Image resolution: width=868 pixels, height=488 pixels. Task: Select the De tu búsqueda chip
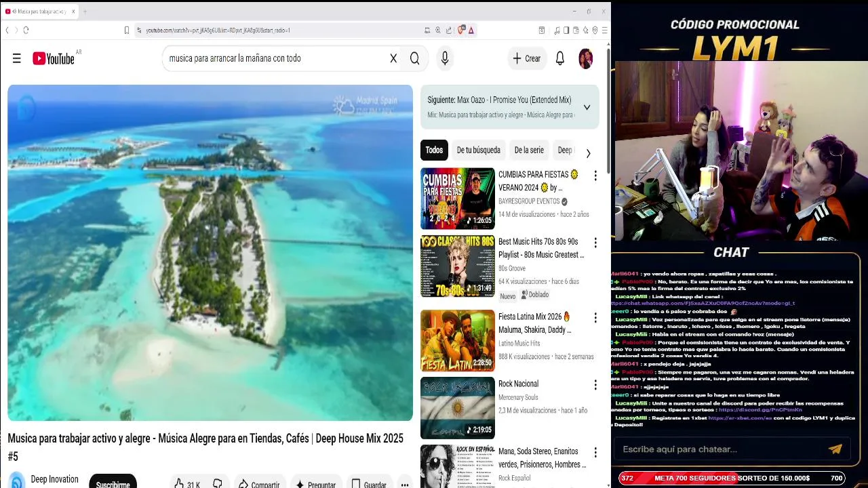478,150
